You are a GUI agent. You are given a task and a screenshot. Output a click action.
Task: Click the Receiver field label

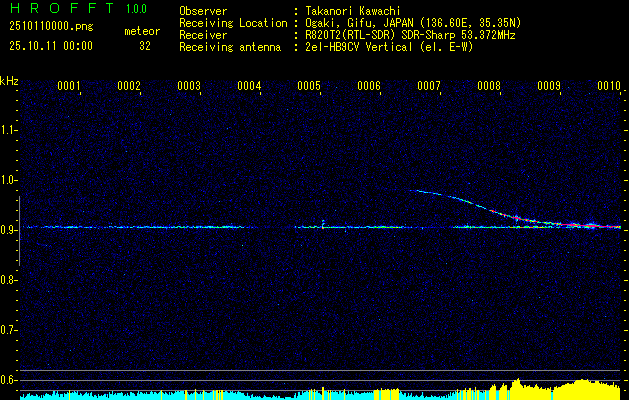click(x=203, y=35)
